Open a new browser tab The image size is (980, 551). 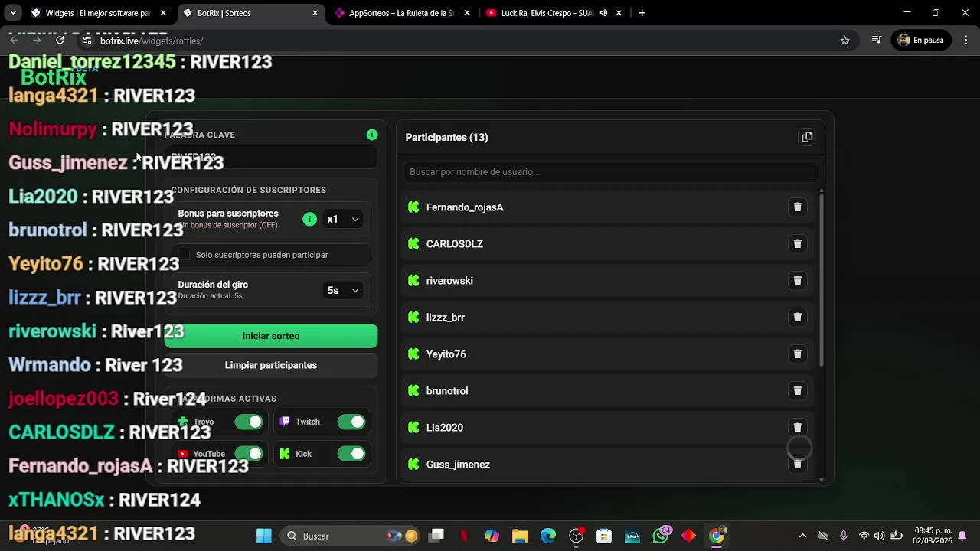click(x=642, y=13)
